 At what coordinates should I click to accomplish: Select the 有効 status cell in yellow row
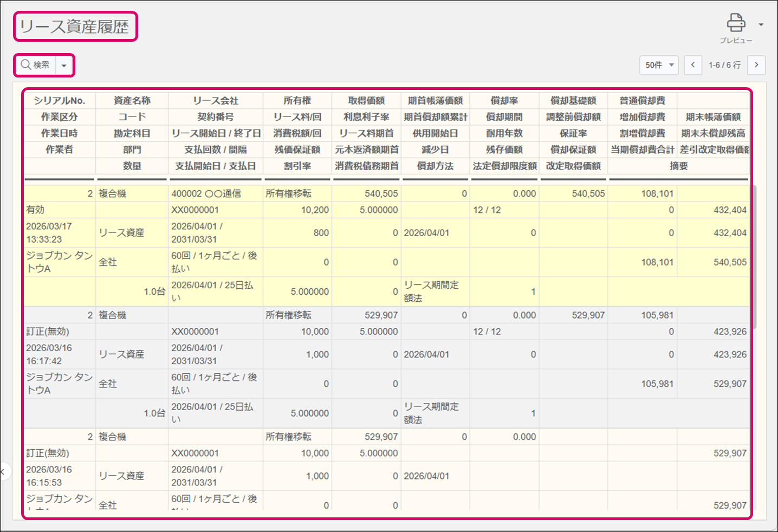[36, 210]
